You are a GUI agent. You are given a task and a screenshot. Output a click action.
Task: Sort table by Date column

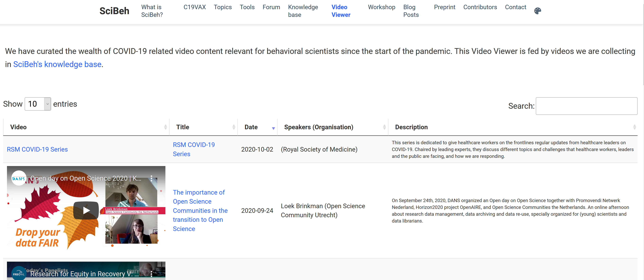(x=257, y=127)
